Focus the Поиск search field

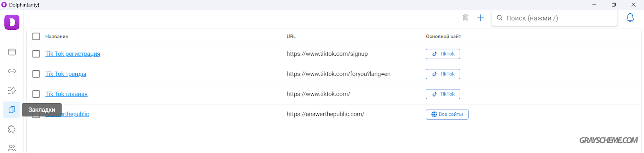click(555, 18)
